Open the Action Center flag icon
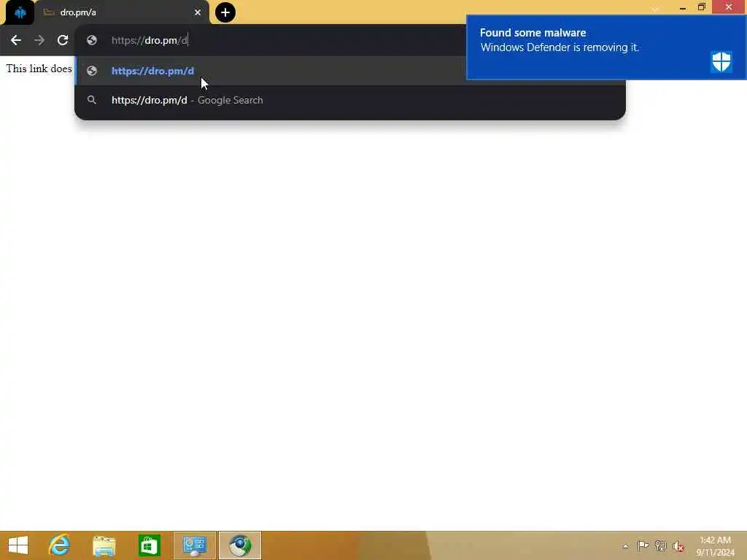The height and width of the screenshot is (560, 747). 643,545
